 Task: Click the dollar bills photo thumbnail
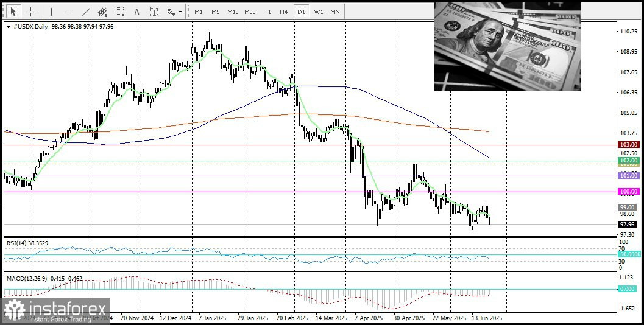point(508,46)
